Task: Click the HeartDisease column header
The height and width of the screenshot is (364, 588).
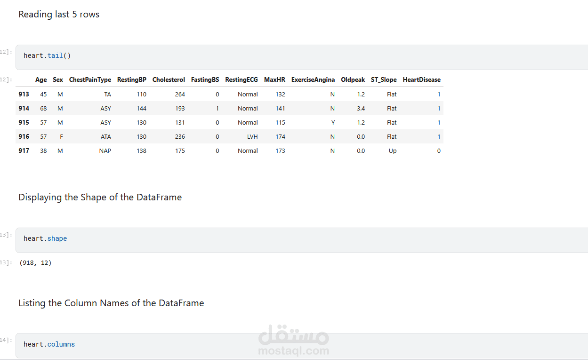Action: point(421,80)
